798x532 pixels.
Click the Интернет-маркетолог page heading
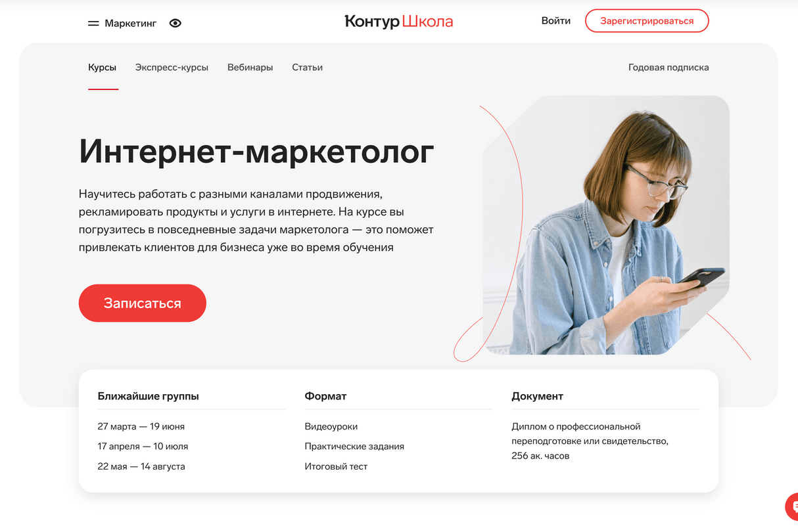pos(256,151)
